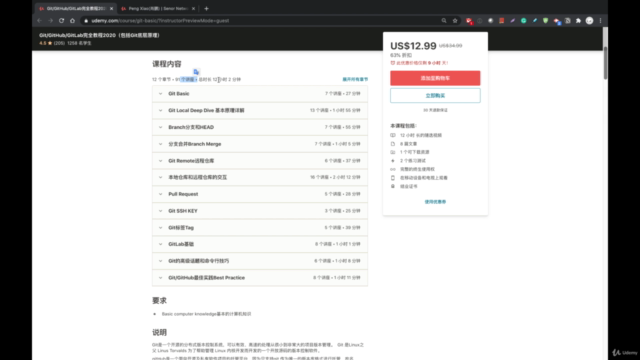
Task: Click the use coupon link
Action: (435, 202)
